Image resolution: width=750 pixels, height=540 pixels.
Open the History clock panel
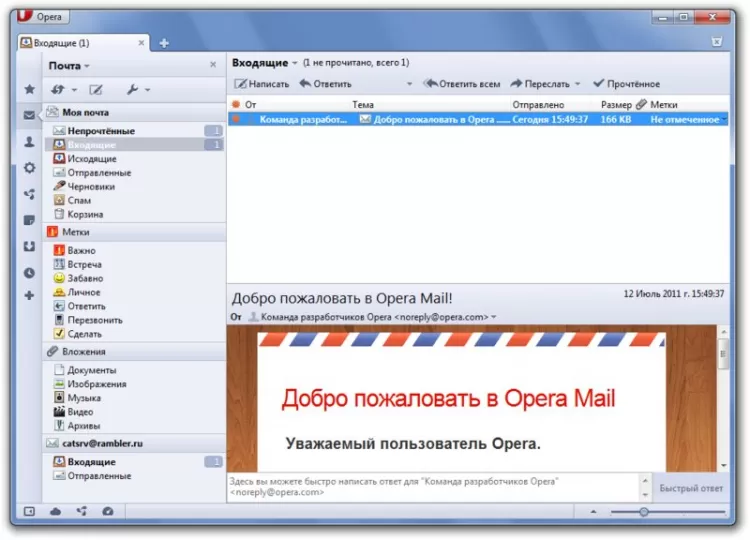pyautogui.click(x=30, y=273)
